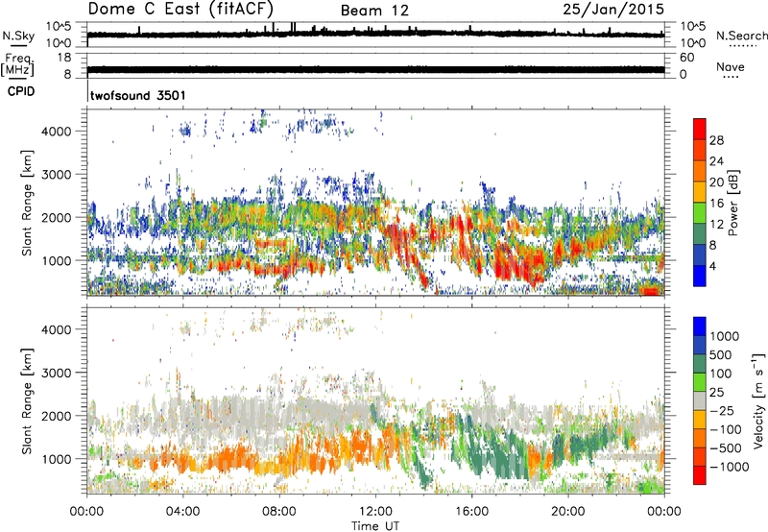The width and height of the screenshot is (768, 532).
Task: Click the '500' value on velocity color bar
Action: click(x=719, y=355)
